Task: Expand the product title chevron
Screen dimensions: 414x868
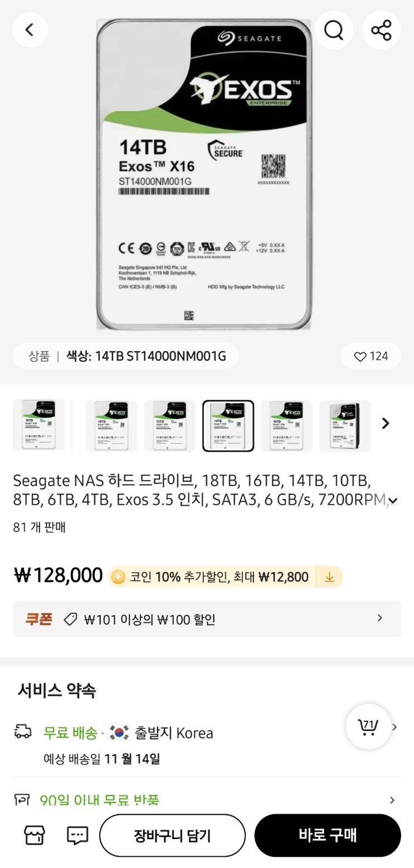Action: [x=393, y=501]
